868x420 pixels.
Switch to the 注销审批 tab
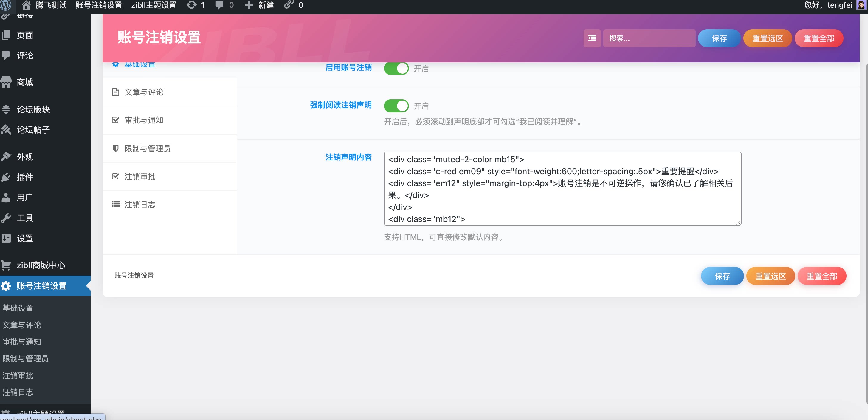coord(140,176)
